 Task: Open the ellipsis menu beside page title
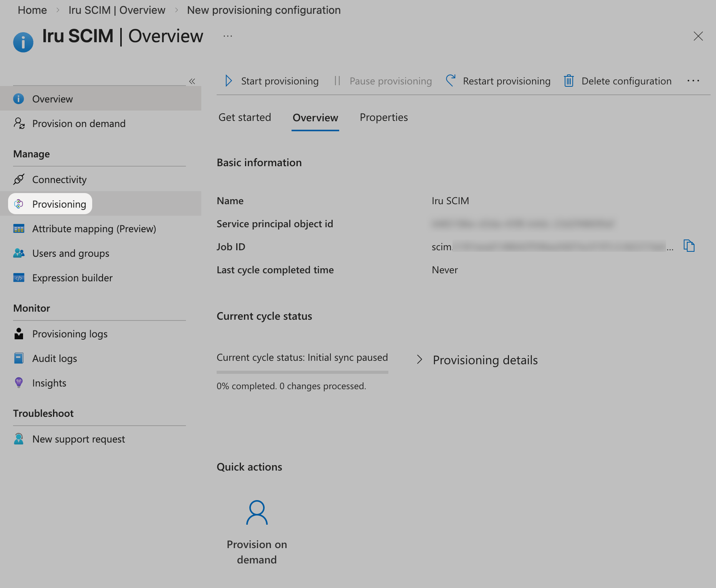228,36
